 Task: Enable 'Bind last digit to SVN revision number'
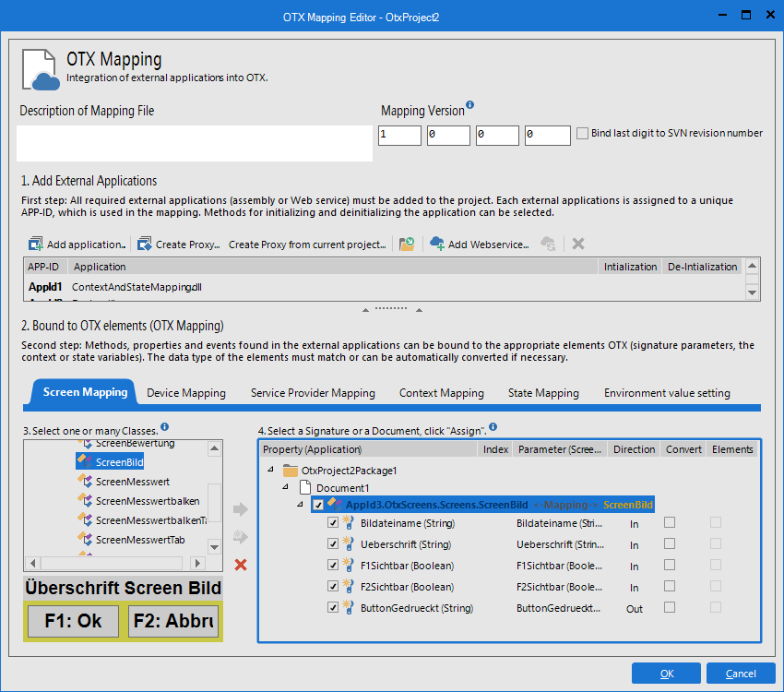point(582,133)
